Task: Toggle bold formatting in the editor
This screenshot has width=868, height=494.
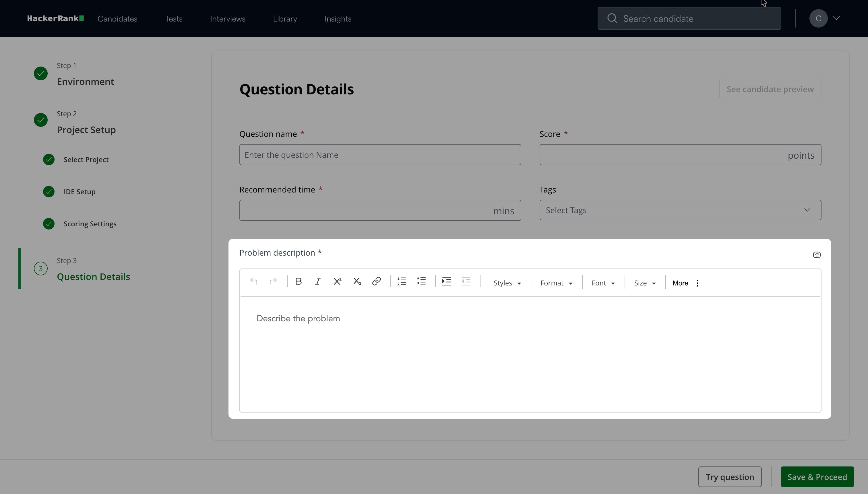Action: tap(299, 281)
